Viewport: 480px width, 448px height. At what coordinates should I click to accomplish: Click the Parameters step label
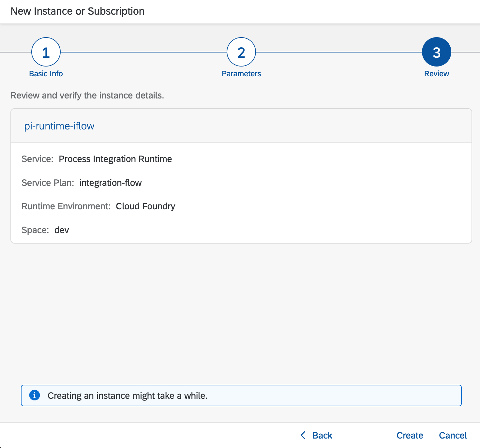[x=241, y=74]
